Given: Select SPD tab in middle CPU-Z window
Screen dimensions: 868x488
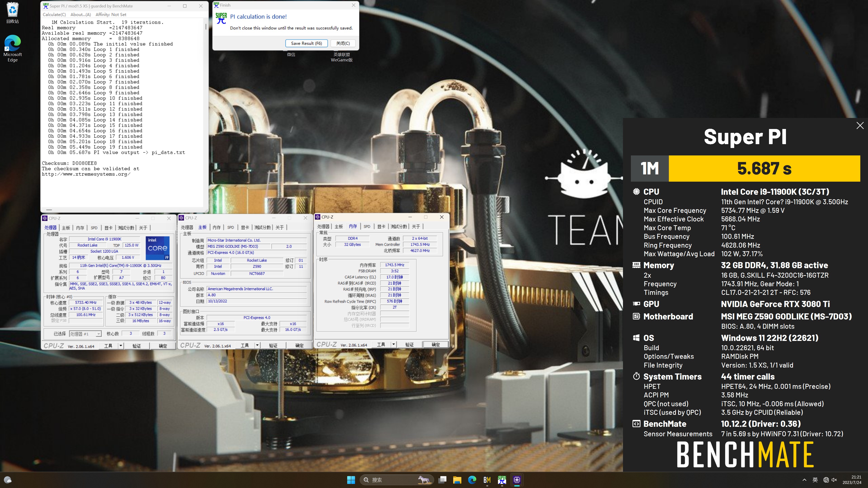Looking at the screenshot, I should click(231, 227).
